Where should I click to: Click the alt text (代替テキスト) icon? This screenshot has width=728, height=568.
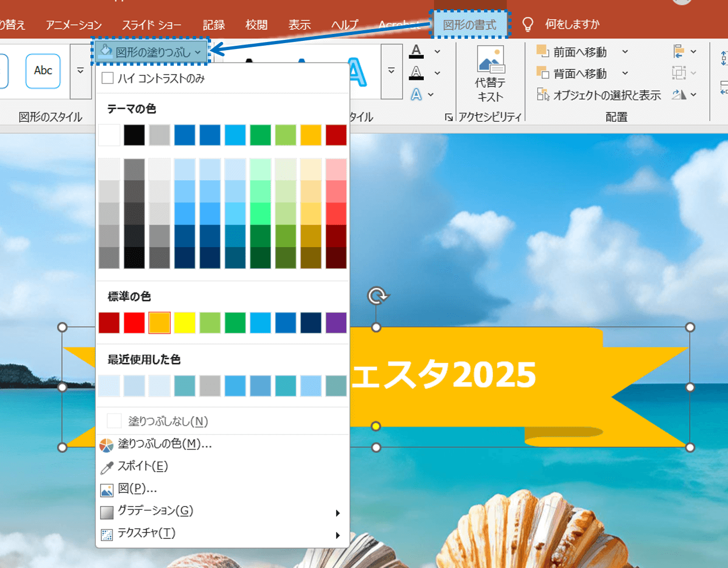coord(490,59)
